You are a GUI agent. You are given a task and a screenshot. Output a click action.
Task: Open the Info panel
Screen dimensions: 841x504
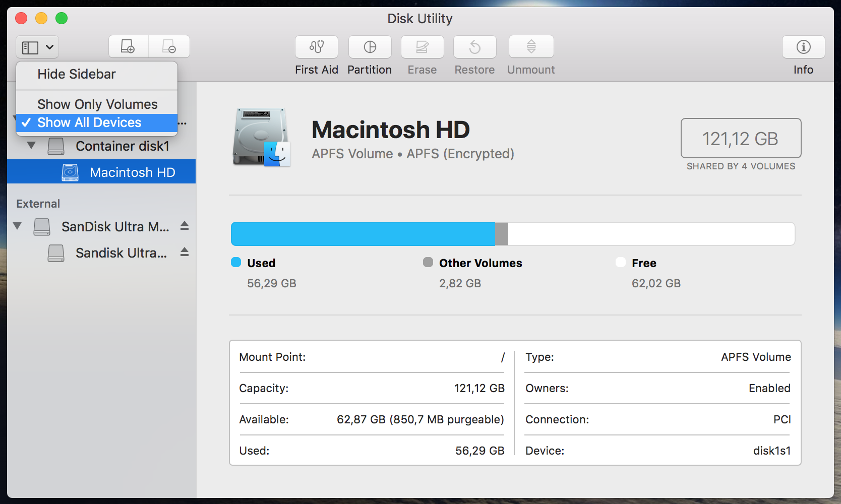[x=804, y=47]
